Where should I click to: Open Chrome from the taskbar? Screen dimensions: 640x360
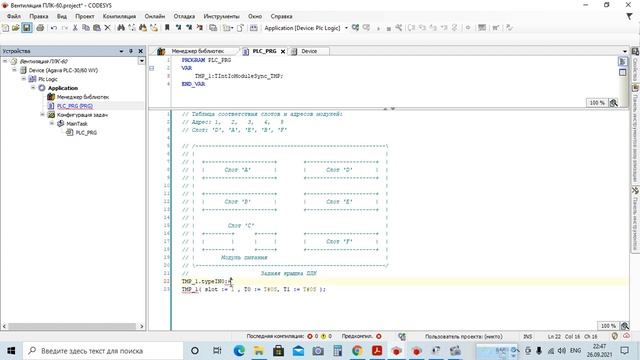358,351
